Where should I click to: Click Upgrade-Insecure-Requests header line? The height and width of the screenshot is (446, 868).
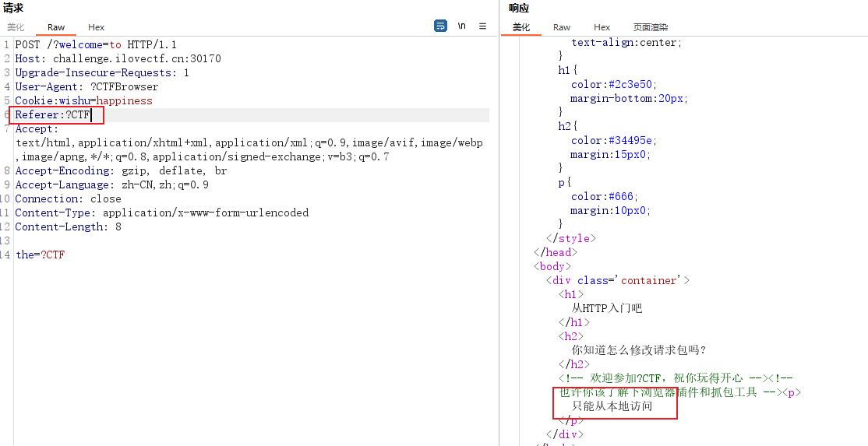102,73
